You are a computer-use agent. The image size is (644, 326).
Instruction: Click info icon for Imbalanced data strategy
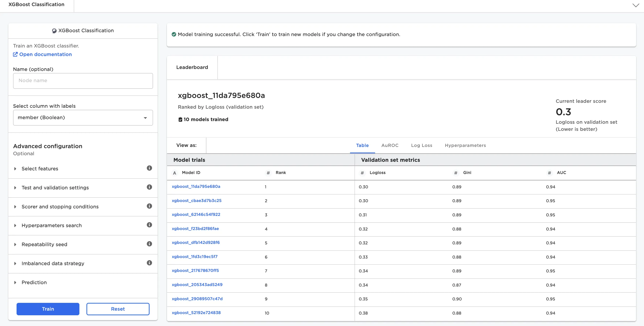149,263
